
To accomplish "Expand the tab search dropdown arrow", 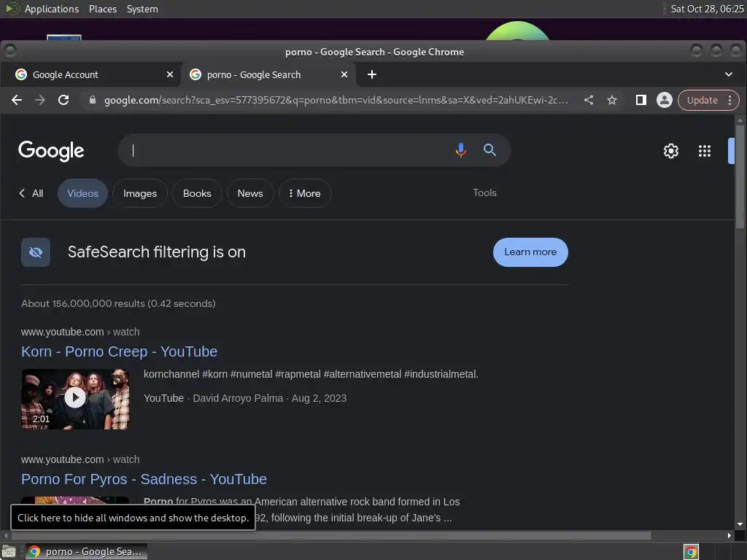I will pyautogui.click(x=729, y=74).
